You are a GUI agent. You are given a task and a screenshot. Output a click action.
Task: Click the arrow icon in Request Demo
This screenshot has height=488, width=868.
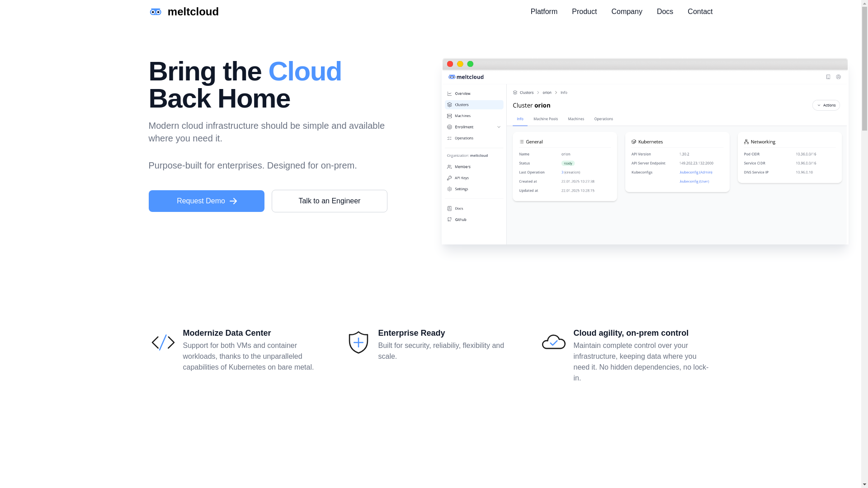tap(233, 201)
